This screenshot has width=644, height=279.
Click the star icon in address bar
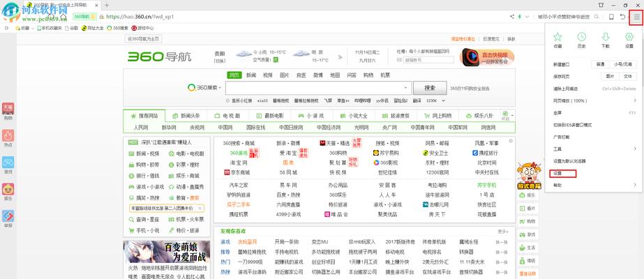pyautogui.click(x=93, y=17)
